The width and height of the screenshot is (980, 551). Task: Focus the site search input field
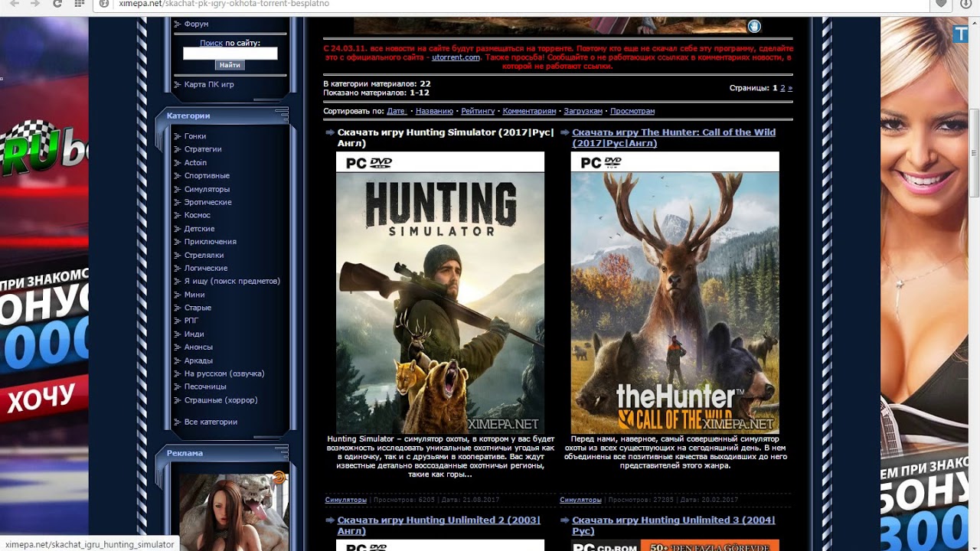[x=230, y=54]
